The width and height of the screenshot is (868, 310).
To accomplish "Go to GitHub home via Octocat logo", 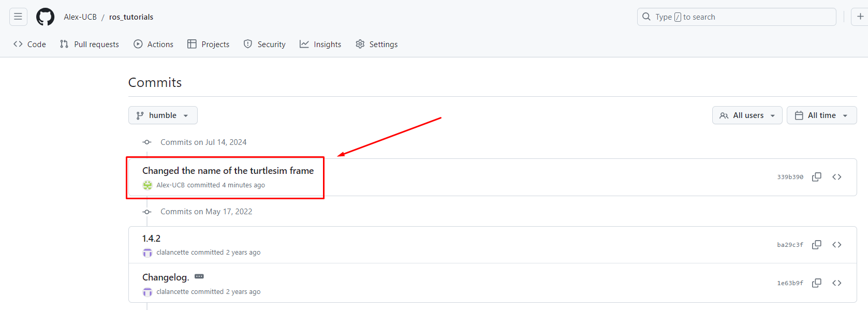I will (45, 17).
